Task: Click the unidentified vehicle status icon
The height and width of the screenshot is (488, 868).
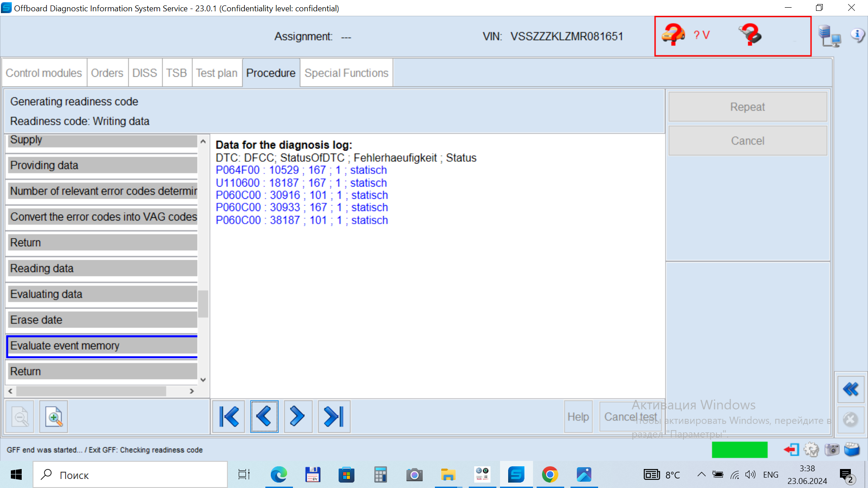Action: [673, 35]
